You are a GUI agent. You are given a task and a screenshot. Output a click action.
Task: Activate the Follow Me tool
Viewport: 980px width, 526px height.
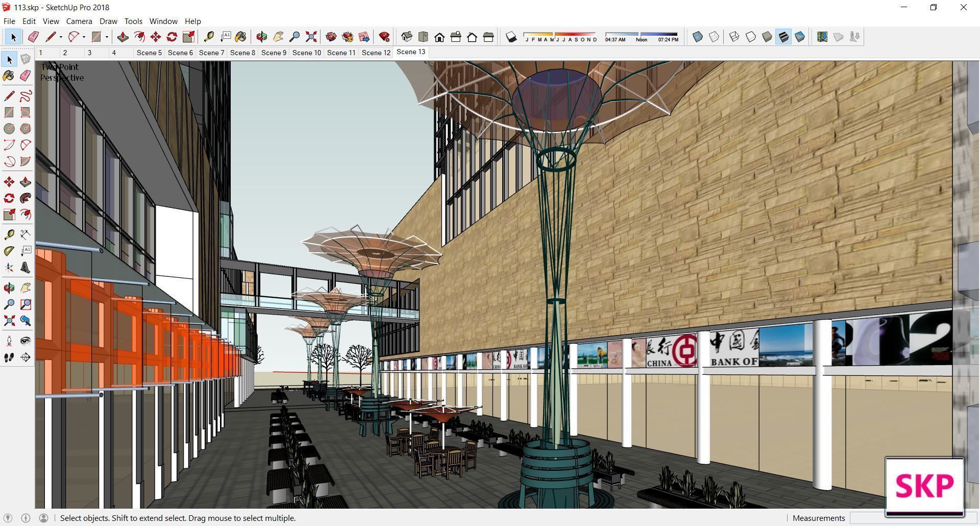pyautogui.click(x=26, y=198)
